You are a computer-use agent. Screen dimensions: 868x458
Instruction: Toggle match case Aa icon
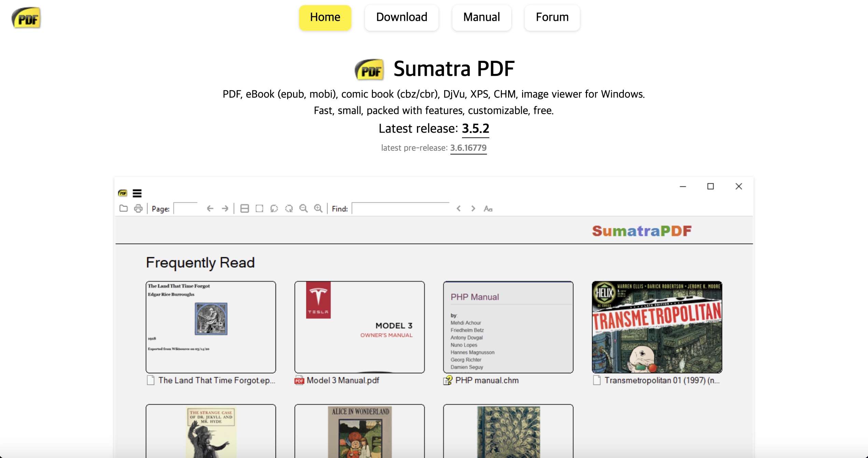pos(488,208)
